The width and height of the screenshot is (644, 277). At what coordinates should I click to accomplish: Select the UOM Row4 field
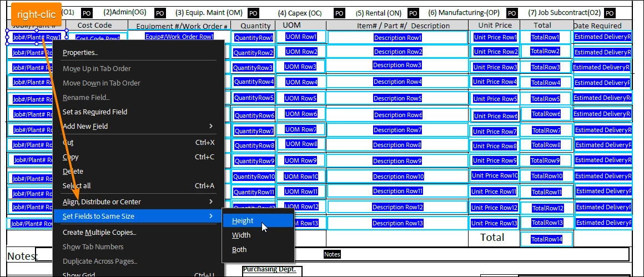(x=301, y=82)
